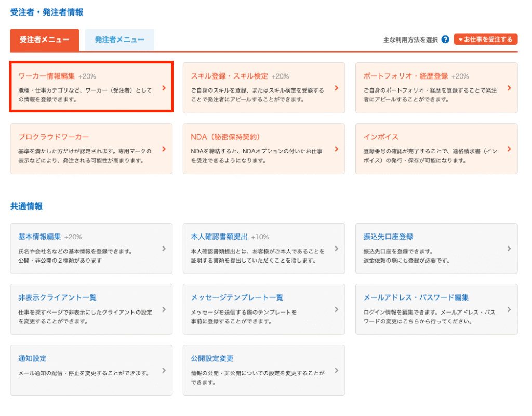Open メッセージテンプレート一覧 link

point(237,297)
